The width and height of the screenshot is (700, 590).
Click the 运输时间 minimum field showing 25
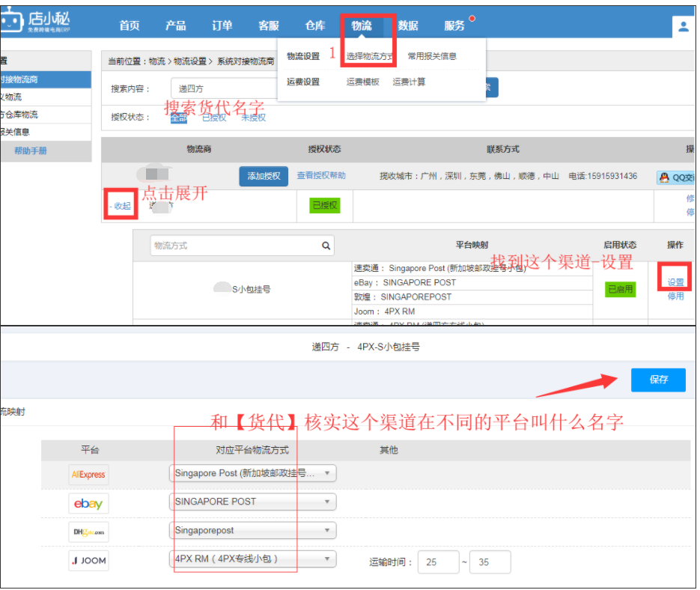tap(438, 562)
